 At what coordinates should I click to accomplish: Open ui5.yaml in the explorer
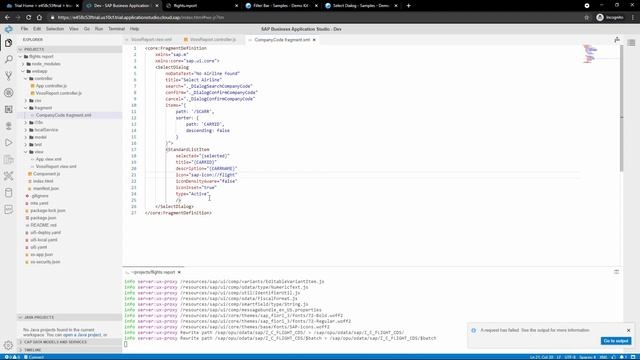[38, 247]
